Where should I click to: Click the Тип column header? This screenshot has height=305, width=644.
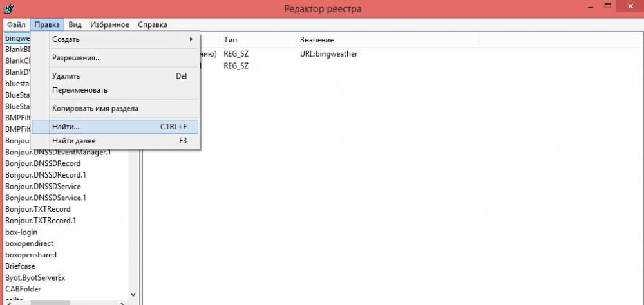[231, 40]
